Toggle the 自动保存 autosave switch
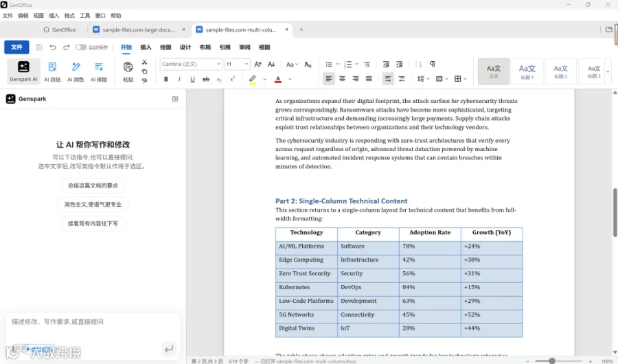Viewport: 618px width, 364px height. (x=81, y=47)
